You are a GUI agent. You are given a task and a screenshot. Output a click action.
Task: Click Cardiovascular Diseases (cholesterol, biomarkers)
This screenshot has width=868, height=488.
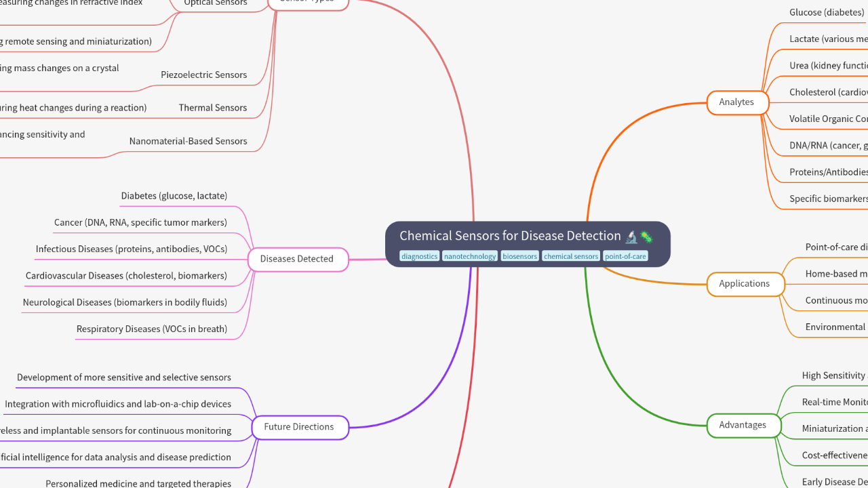pos(126,276)
